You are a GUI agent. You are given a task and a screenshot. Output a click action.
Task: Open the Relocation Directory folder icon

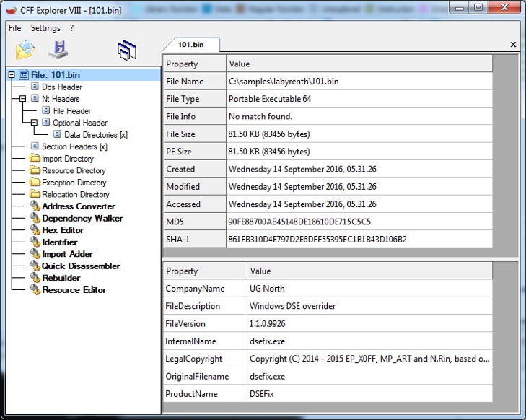[x=35, y=194]
